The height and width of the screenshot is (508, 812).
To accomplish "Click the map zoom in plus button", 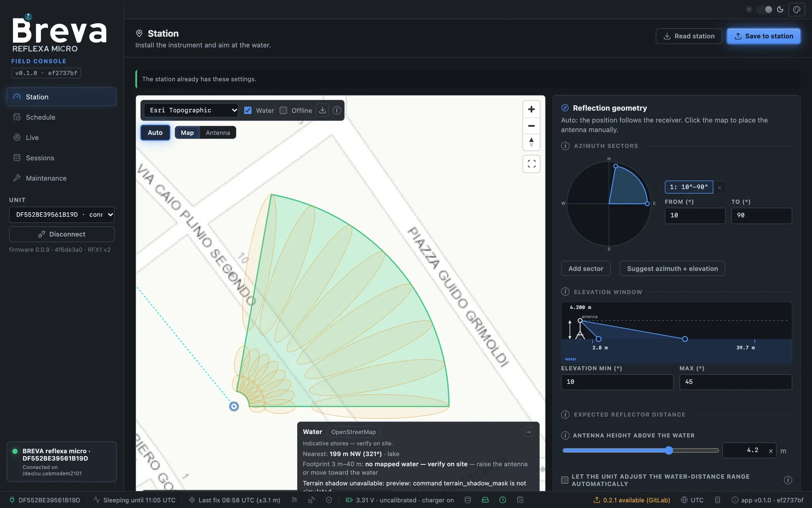I will (531, 109).
